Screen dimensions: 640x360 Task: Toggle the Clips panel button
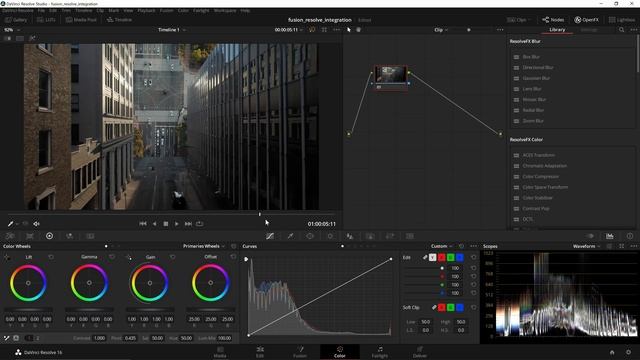(518, 20)
